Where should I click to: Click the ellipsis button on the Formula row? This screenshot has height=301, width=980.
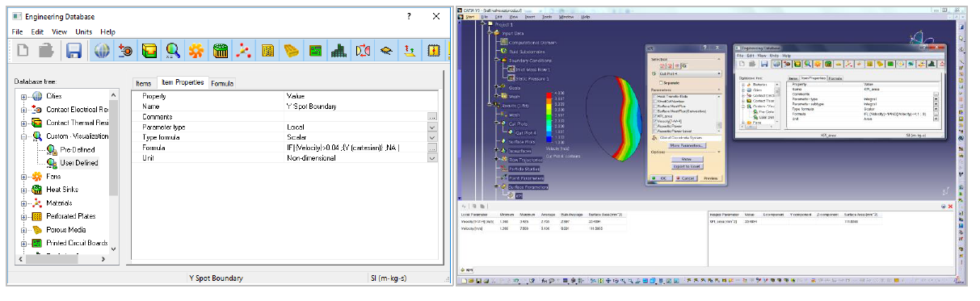pos(432,148)
